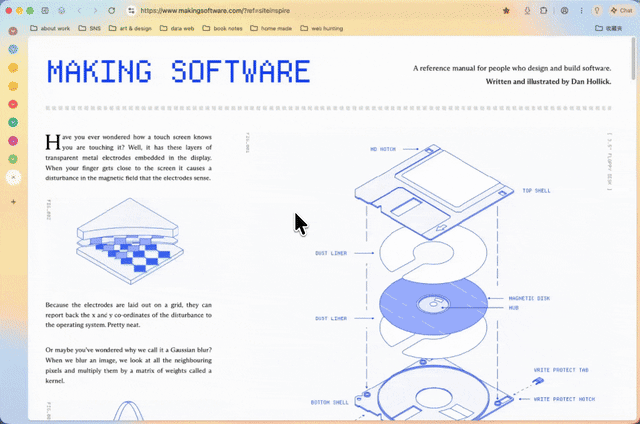Open the 'SNS' bookmark folder
This screenshot has height=424, width=640.
[89, 28]
